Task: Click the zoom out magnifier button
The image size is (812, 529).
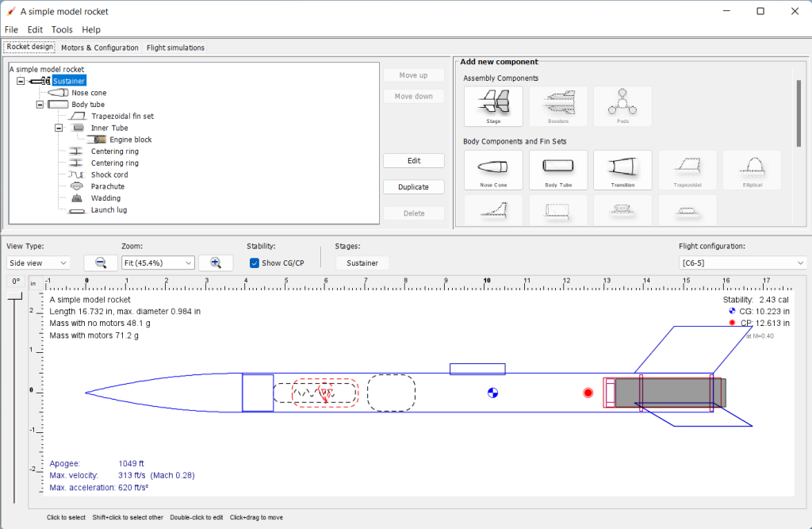Action: tap(101, 263)
